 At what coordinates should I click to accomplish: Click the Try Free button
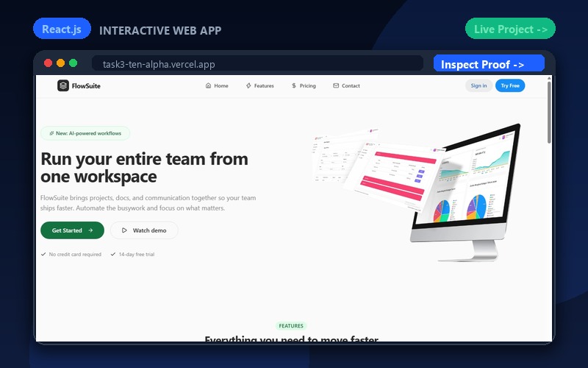click(510, 85)
